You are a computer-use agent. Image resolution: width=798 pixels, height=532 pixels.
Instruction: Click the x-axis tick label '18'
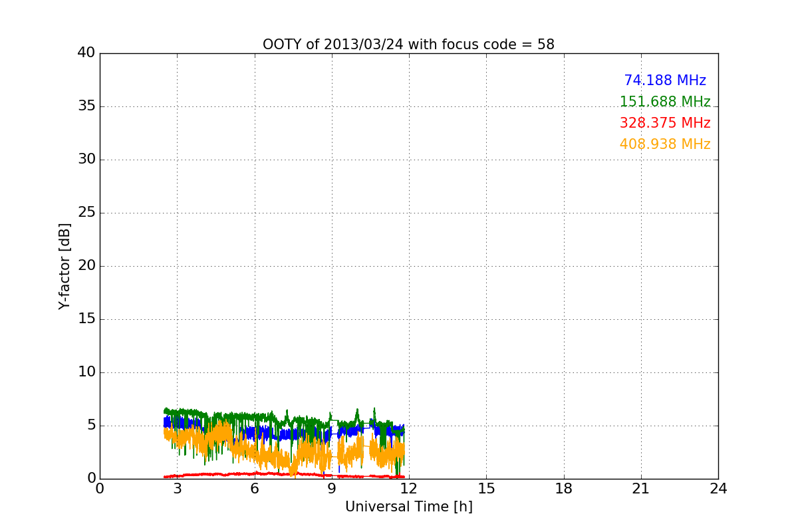point(564,489)
